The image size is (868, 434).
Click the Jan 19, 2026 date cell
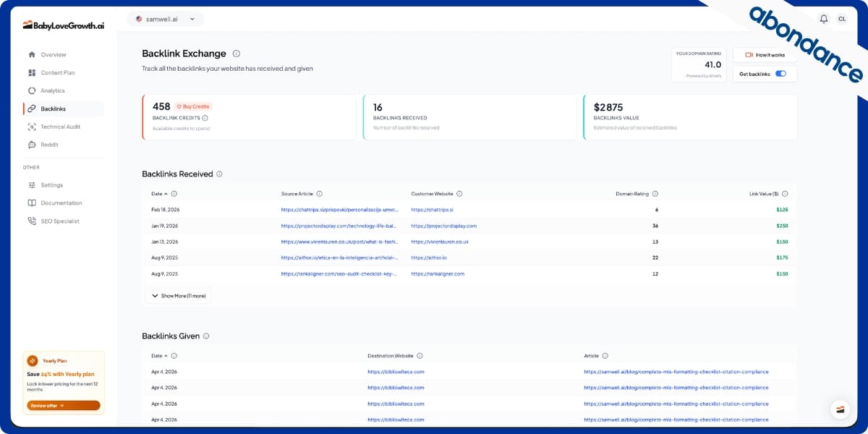[164, 226]
